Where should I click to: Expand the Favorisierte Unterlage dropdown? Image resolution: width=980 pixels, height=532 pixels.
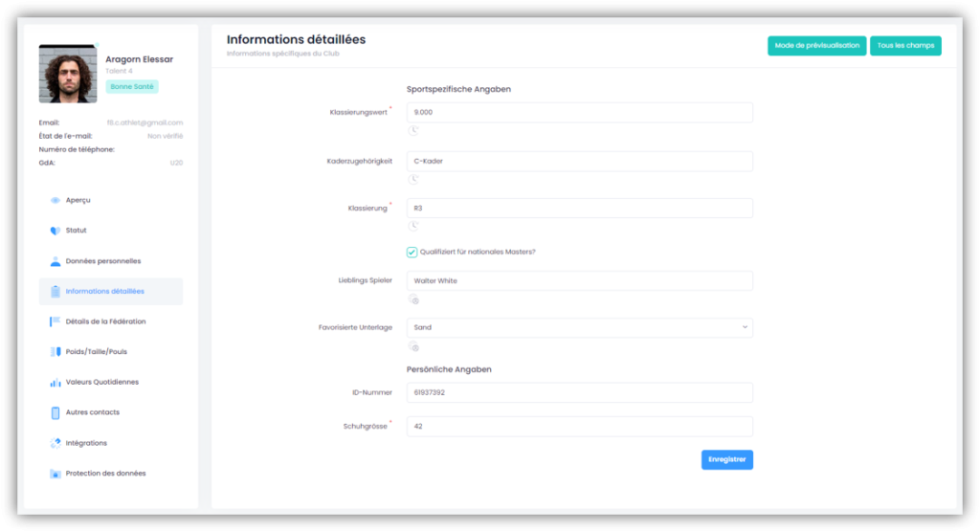[x=579, y=327]
